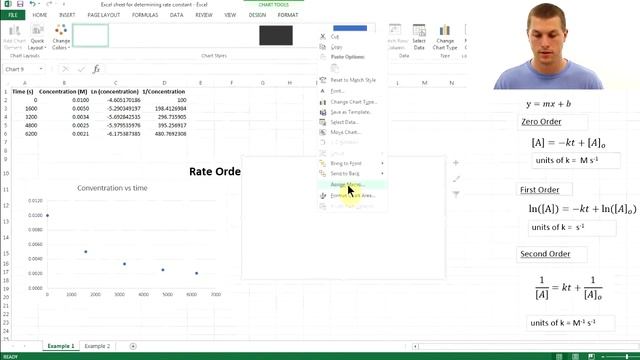Screen dimensions: 640x360
Task: Select column A header
Action: coord(25,83)
